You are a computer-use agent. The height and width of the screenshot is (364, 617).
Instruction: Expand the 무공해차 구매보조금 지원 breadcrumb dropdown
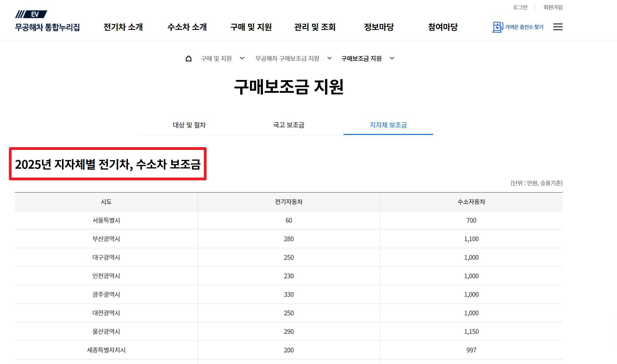330,58
